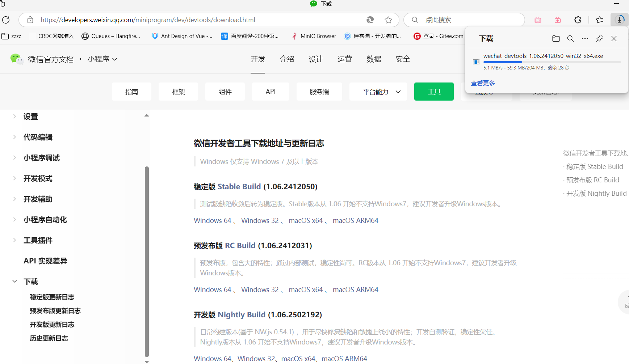Open the Queues – Hangfire bookmark
This screenshot has width=629, height=364.
[x=111, y=36]
